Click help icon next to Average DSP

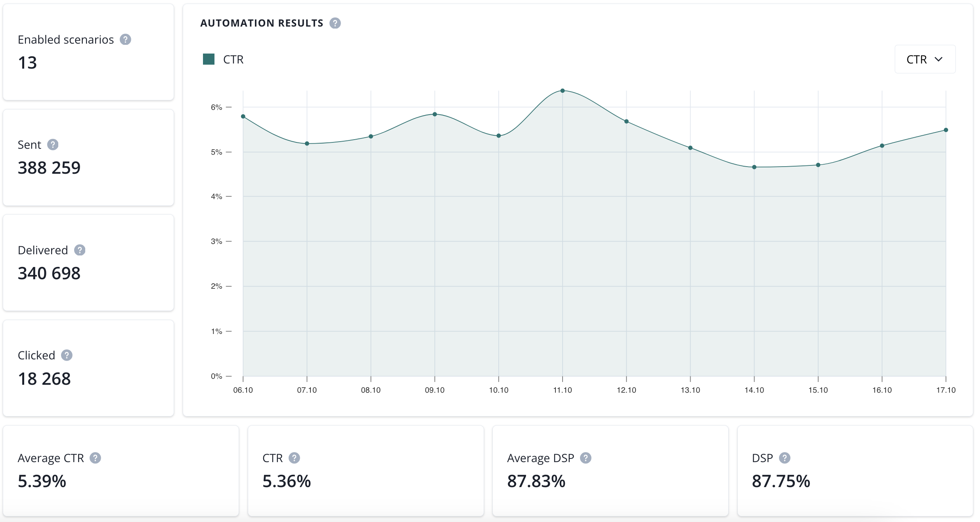(586, 458)
